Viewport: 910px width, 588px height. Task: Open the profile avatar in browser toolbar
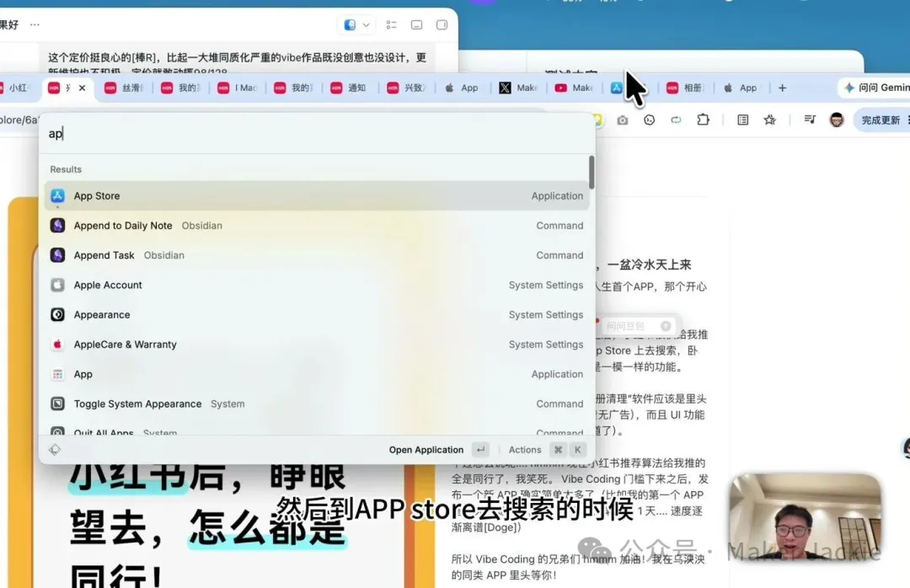point(837,120)
